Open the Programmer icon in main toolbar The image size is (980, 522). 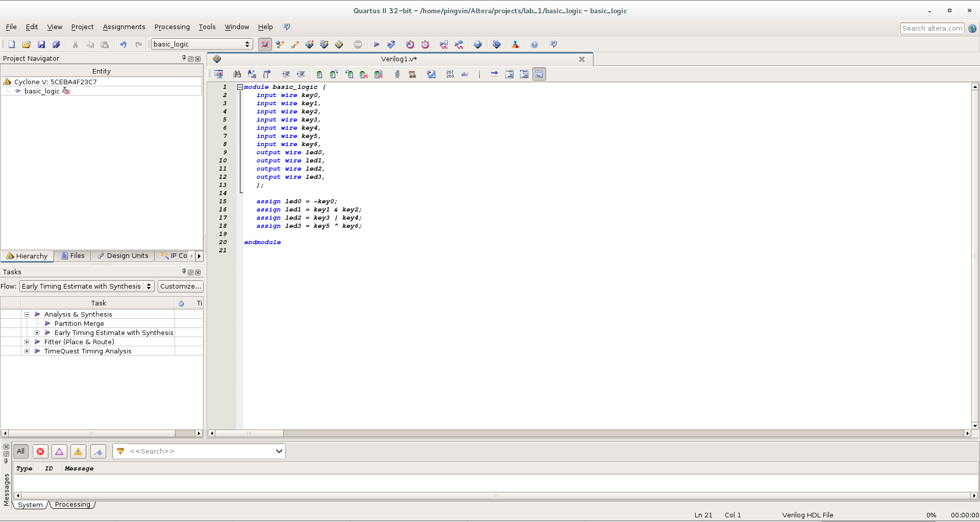pyautogui.click(x=497, y=44)
